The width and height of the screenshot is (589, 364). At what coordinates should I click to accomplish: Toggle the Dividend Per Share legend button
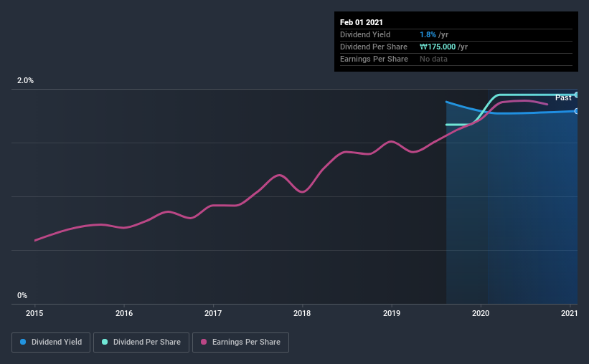(x=141, y=343)
